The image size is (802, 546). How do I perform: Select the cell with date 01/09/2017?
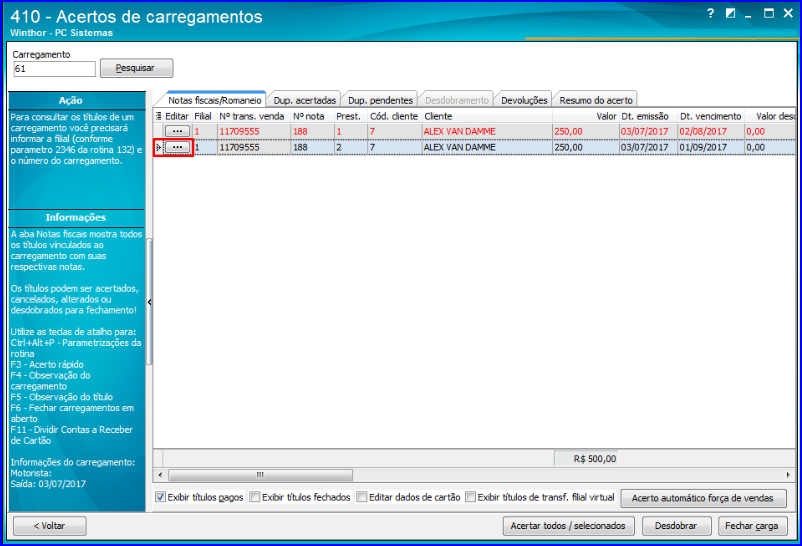[710, 147]
